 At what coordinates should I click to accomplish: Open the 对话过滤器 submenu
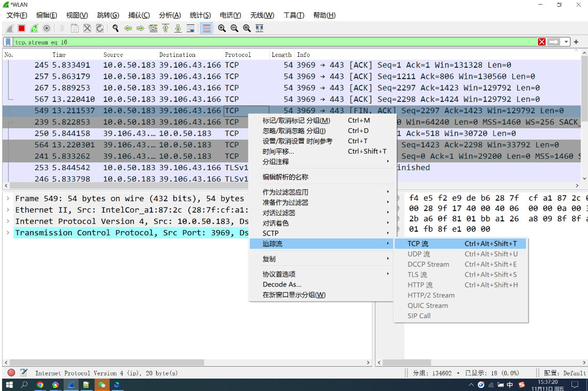[x=321, y=213]
